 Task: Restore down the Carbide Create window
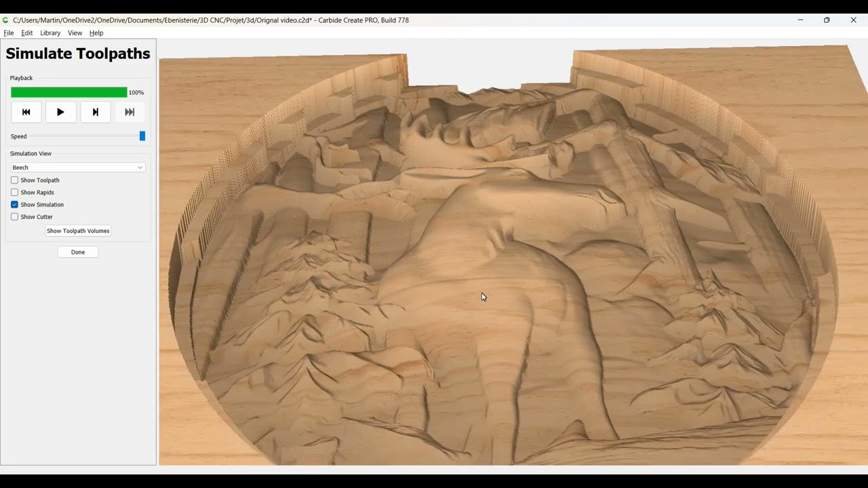click(827, 20)
